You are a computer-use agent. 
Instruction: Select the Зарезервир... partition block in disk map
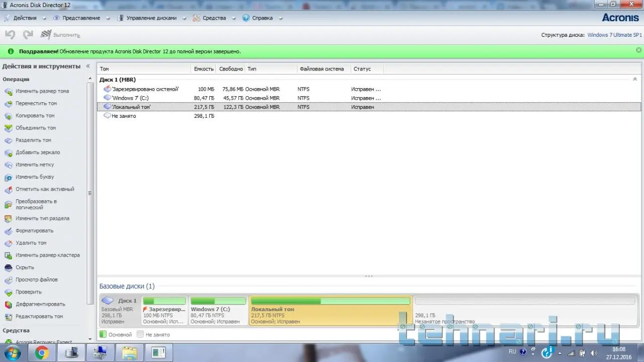coord(165,311)
